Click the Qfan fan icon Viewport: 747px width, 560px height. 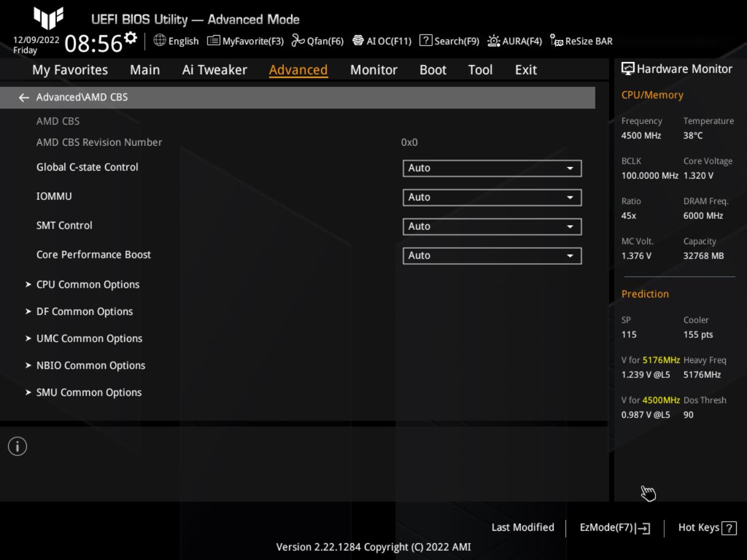(298, 40)
